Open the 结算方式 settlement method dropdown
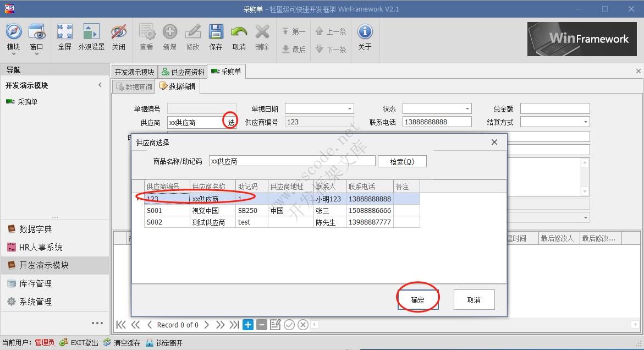The width and height of the screenshot is (644, 350). [x=586, y=122]
